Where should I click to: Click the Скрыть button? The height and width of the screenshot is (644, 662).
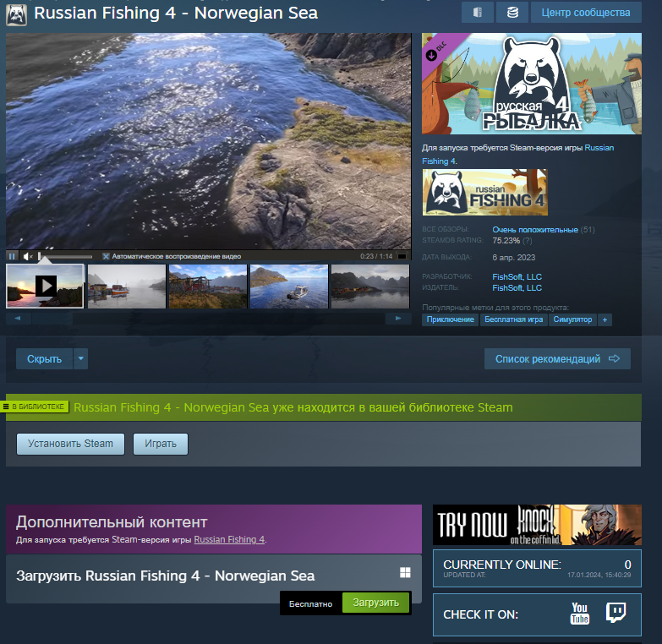pyautogui.click(x=44, y=358)
